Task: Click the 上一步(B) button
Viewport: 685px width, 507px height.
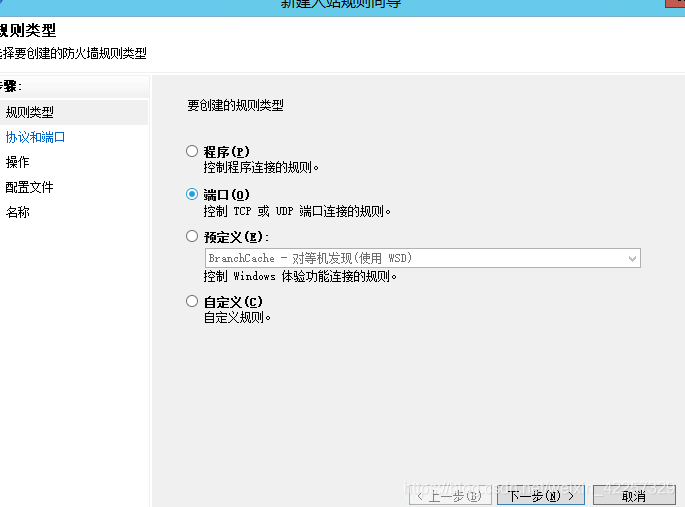Action: pyautogui.click(x=450, y=496)
